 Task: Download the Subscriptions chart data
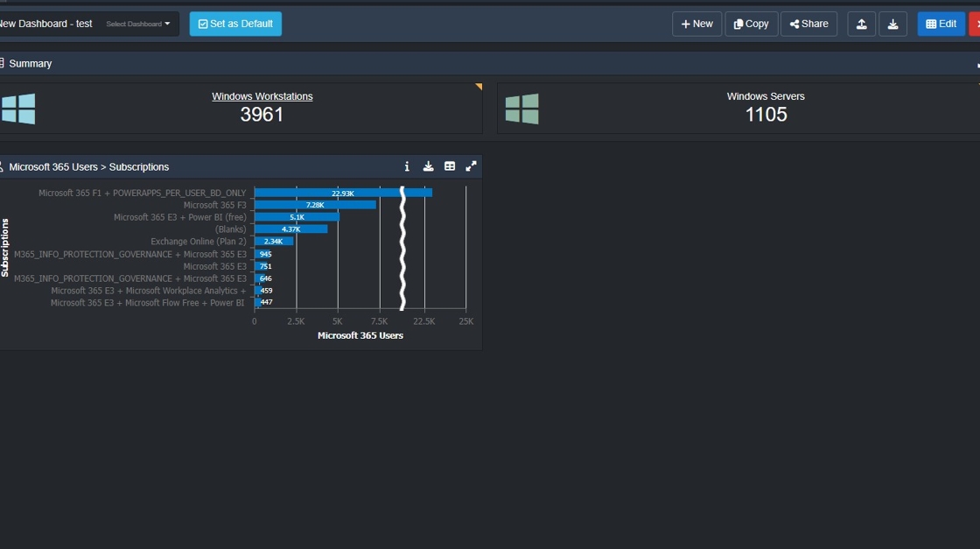coord(428,166)
